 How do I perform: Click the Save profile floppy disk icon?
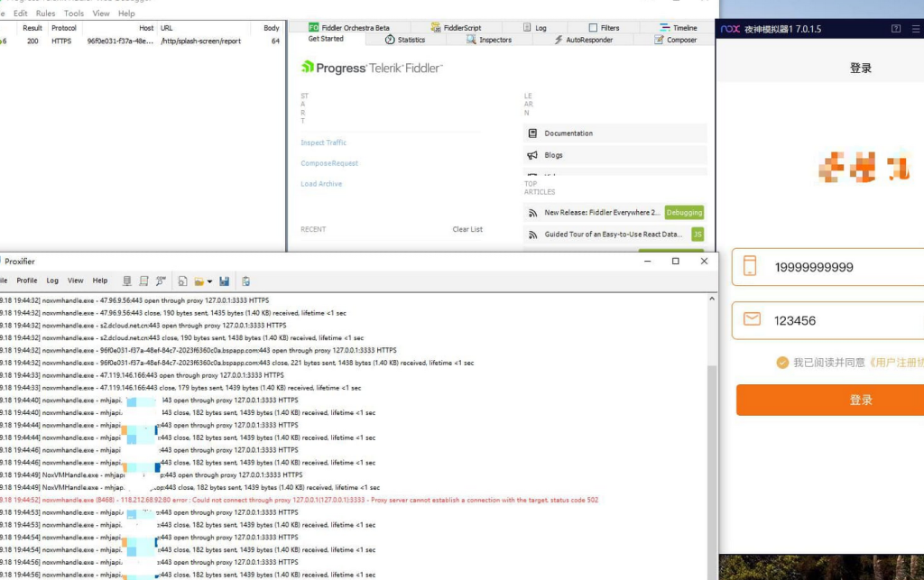click(224, 281)
